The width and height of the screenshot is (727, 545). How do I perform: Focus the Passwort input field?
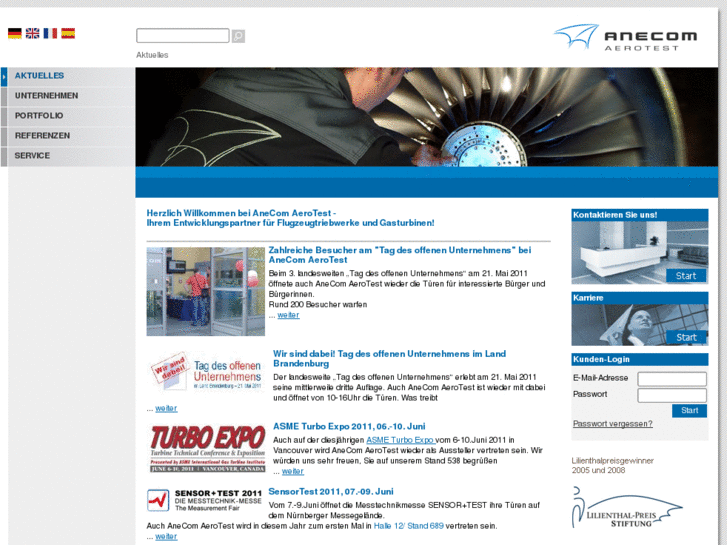(672, 395)
